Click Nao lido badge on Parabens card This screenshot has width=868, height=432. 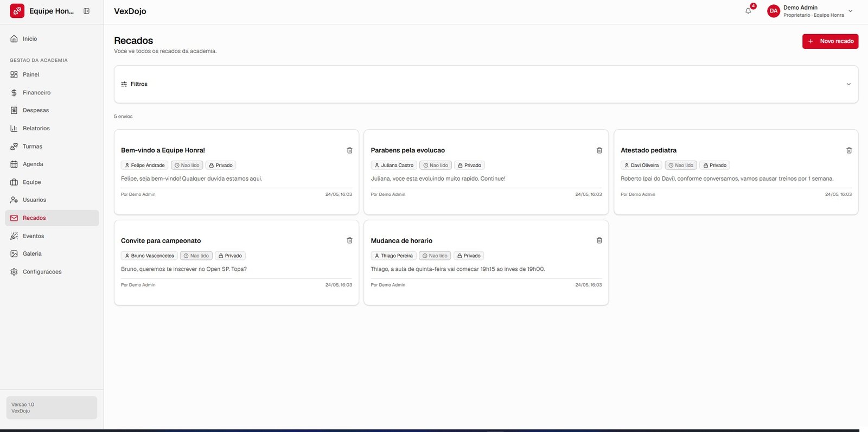point(436,166)
